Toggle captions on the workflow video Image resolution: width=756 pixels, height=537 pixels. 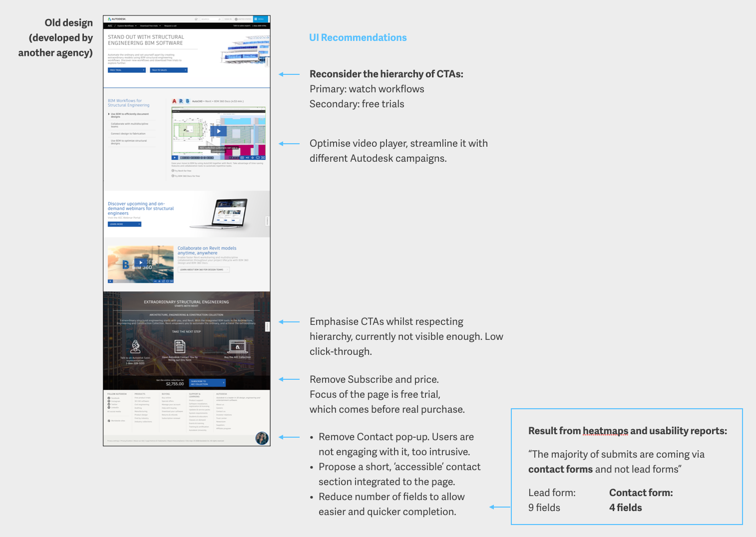[x=242, y=158]
